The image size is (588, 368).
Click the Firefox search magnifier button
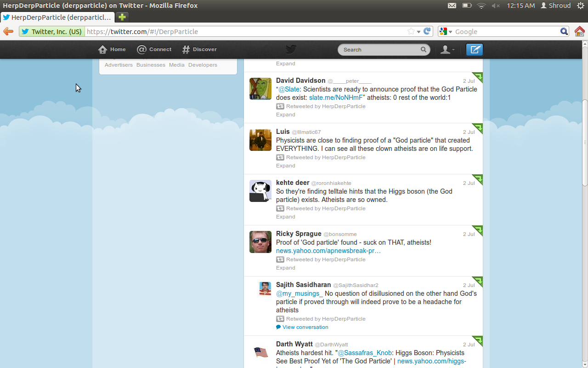[564, 31]
